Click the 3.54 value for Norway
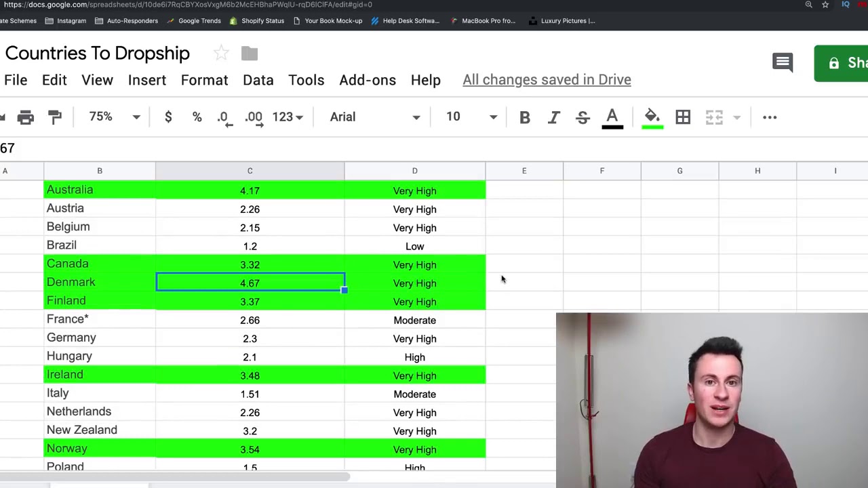 pyautogui.click(x=250, y=449)
